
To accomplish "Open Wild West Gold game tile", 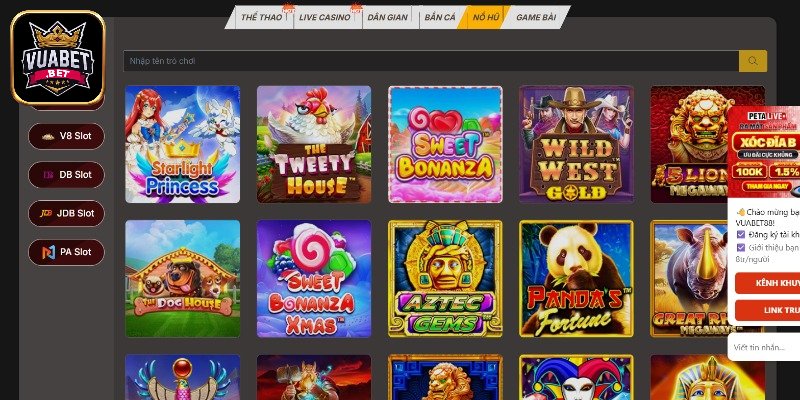I will [577, 144].
